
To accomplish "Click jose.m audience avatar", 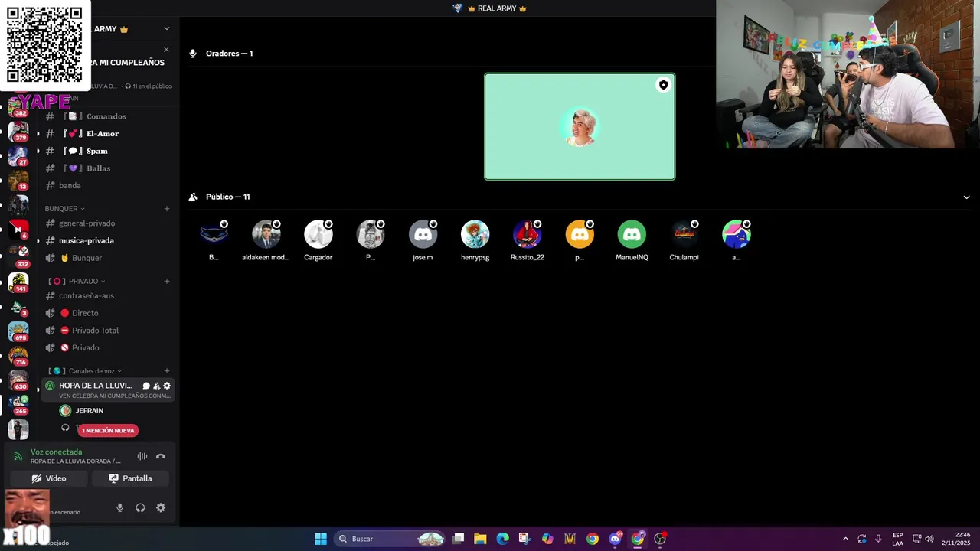I will tap(423, 234).
